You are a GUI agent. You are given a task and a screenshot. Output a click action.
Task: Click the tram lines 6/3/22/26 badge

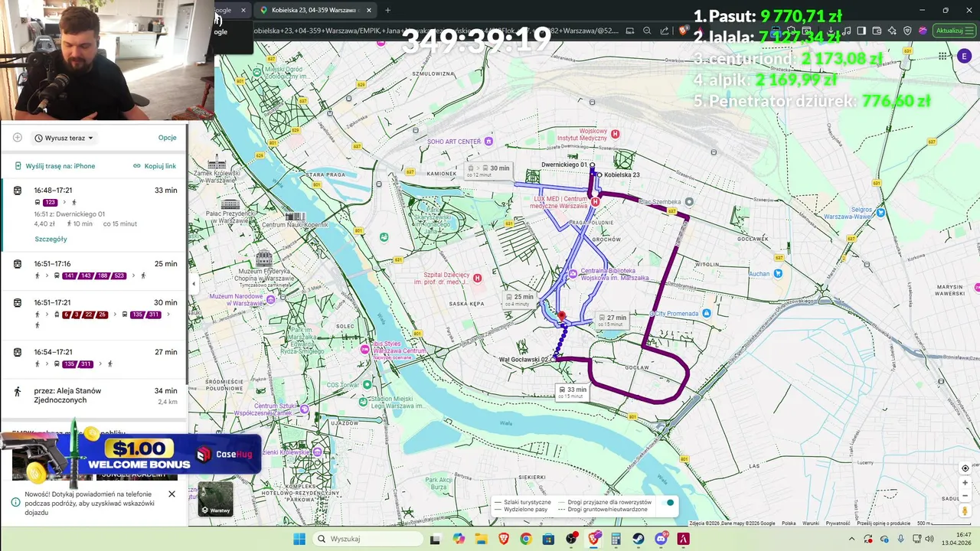click(85, 315)
